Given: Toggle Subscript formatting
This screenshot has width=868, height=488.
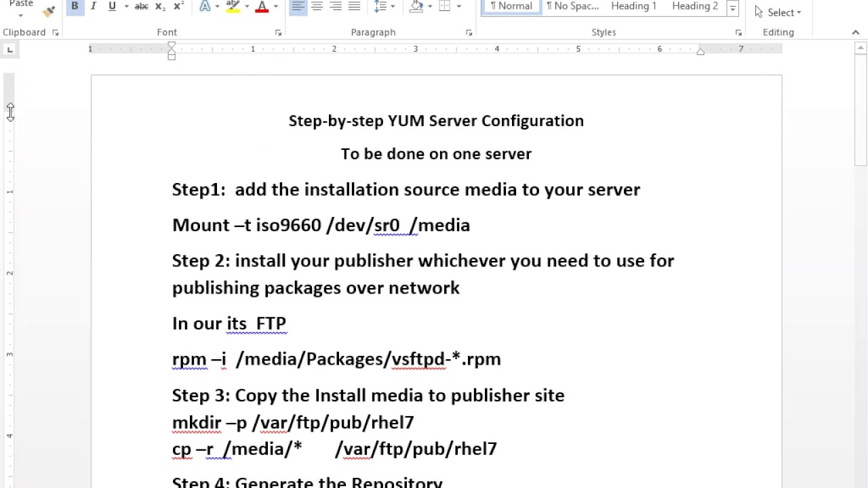Looking at the screenshot, I should (160, 7).
